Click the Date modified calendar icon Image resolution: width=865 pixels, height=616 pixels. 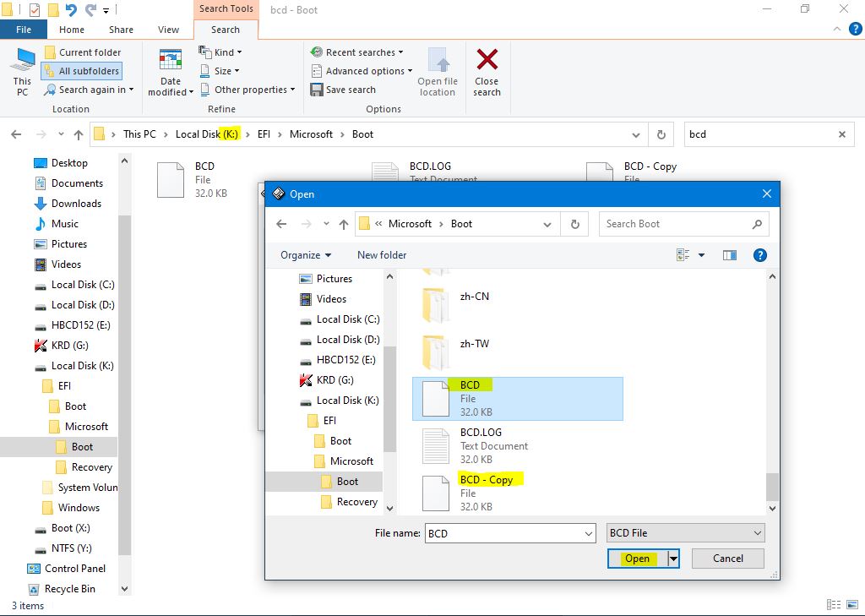pyautogui.click(x=171, y=61)
